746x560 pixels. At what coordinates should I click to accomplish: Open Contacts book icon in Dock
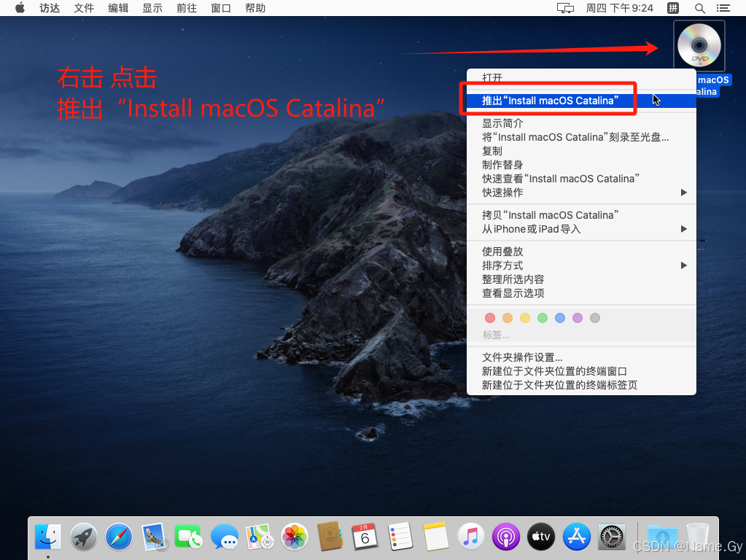[x=330, y=537]
